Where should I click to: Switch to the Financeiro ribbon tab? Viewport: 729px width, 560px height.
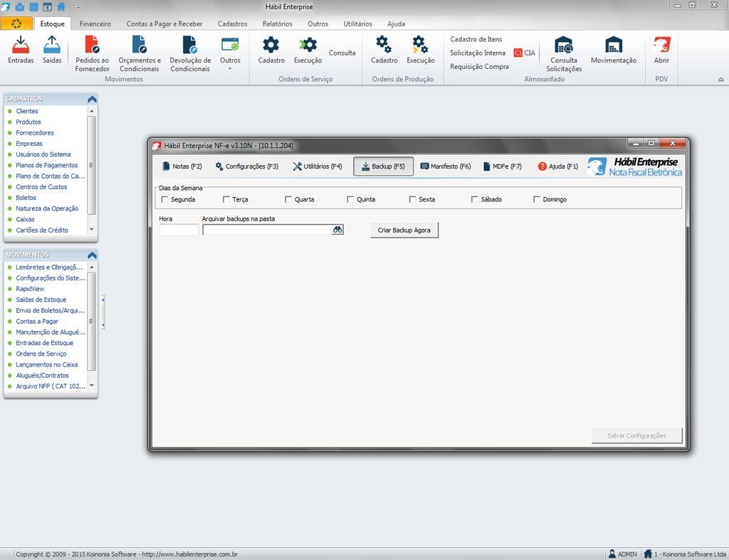tap(95, 23)
